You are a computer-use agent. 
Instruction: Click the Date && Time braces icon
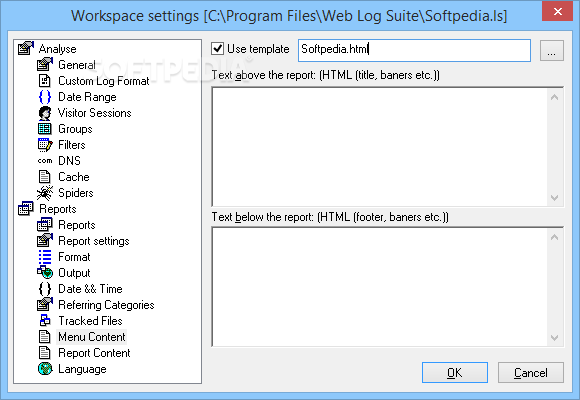tap(45, 289)
